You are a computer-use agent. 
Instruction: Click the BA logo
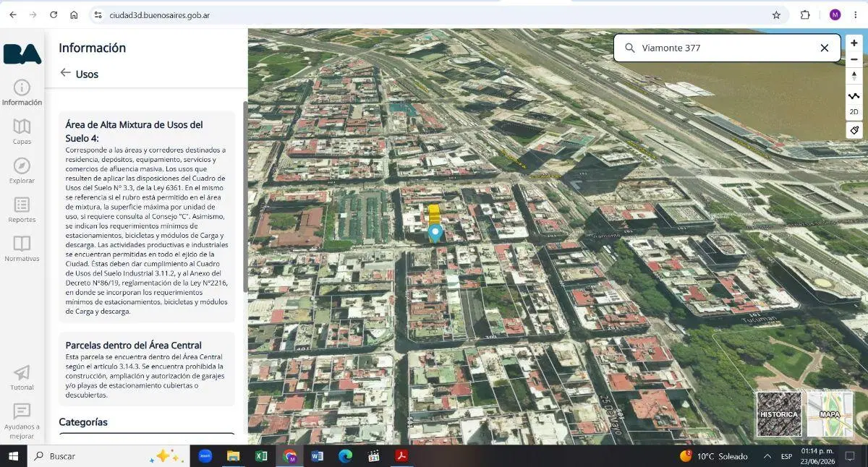click(x=22, y=54)
